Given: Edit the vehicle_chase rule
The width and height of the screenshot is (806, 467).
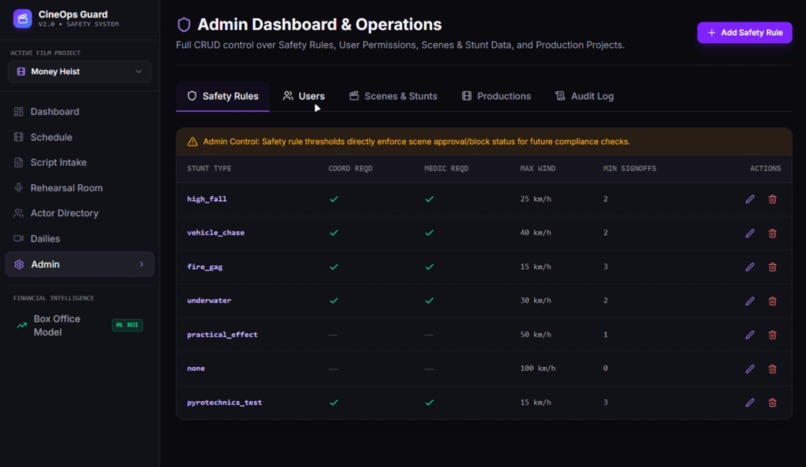Looking at the screenshot, I should pyautogui.click(x=750, y=233).
